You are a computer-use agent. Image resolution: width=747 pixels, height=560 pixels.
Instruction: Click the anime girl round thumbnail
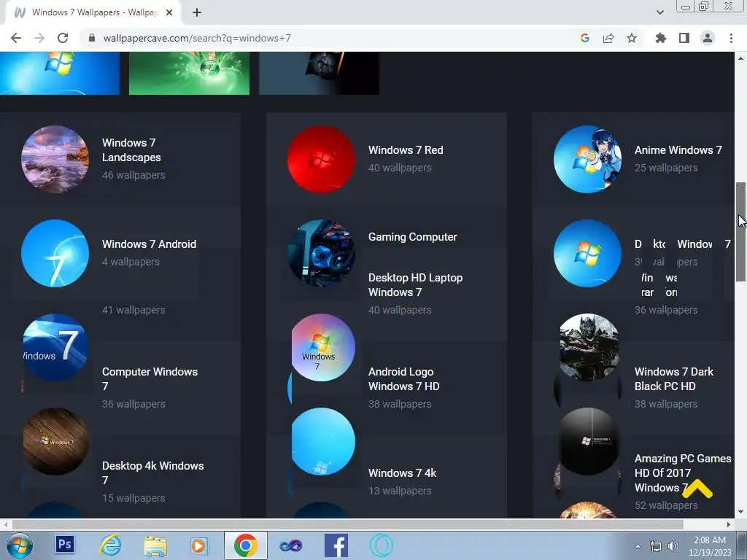tap(587, 159)
